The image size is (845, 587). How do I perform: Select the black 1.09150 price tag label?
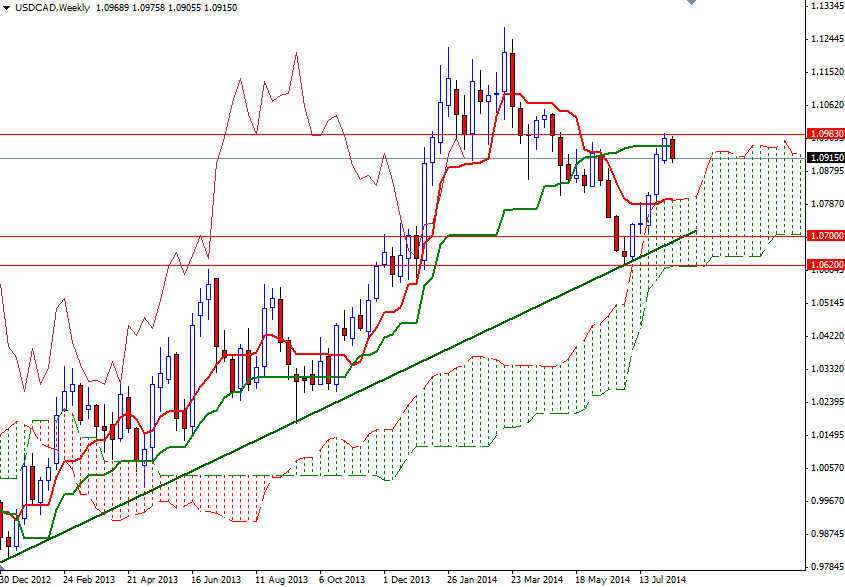[x=824, y=156]
